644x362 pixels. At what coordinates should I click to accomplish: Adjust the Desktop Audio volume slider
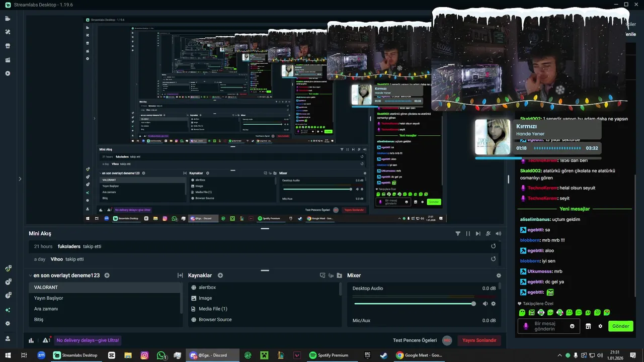pos(415,304)
